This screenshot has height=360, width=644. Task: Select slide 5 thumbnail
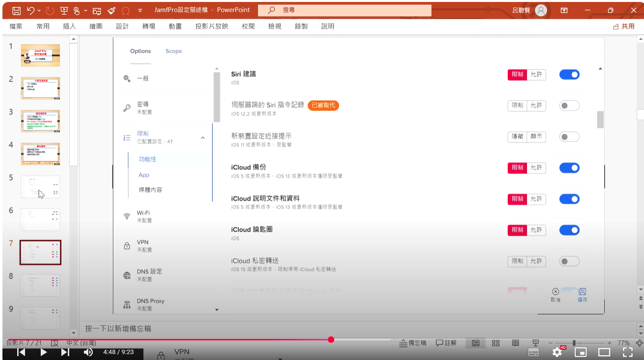click(x=40, y=187)
